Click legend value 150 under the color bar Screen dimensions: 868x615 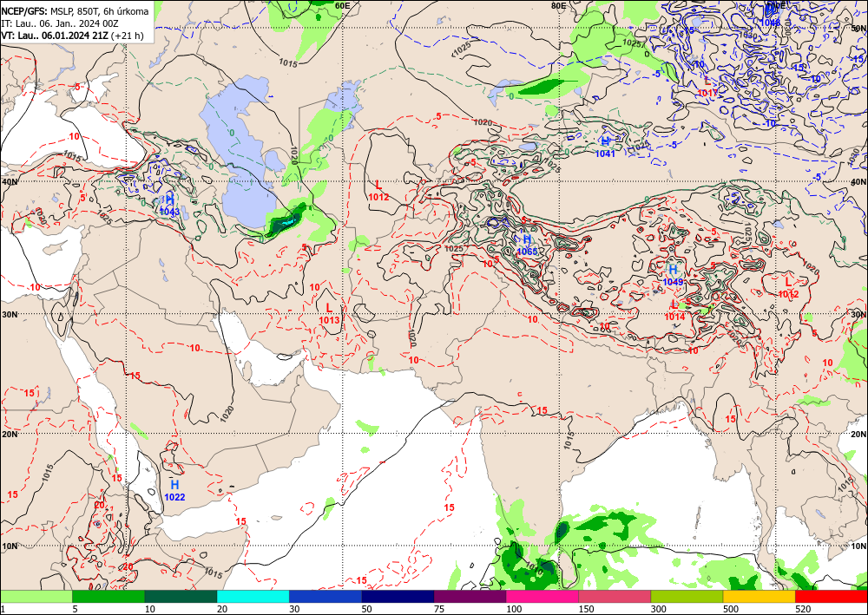(586, 609)
